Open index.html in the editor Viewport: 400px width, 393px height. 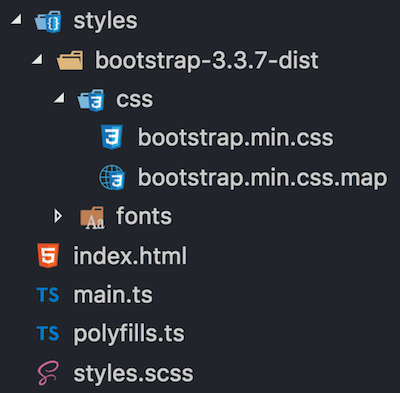click(130, 256)
